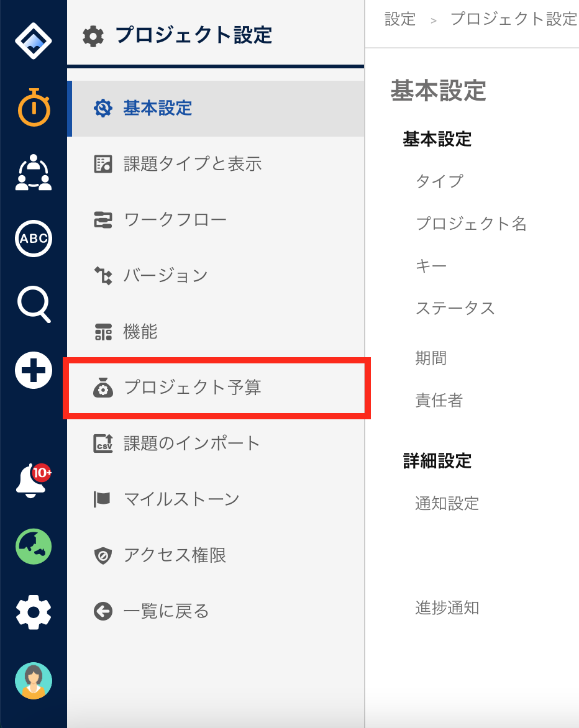Open 課題のインポート CSV item
The width and height of the screenshot is (579, 728).
[216, 444]
